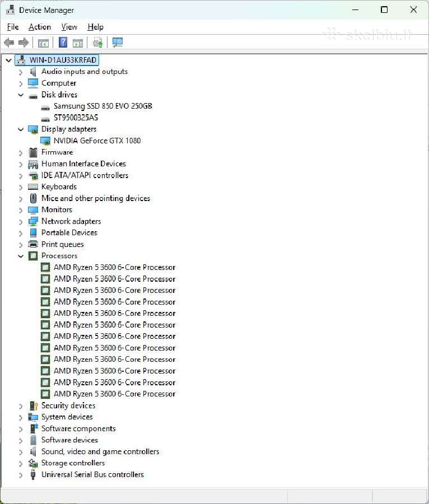The height and width of the screenshot is (504, 429).
Task: Click the Software components puzzle icon
Action: click(34, 428)
